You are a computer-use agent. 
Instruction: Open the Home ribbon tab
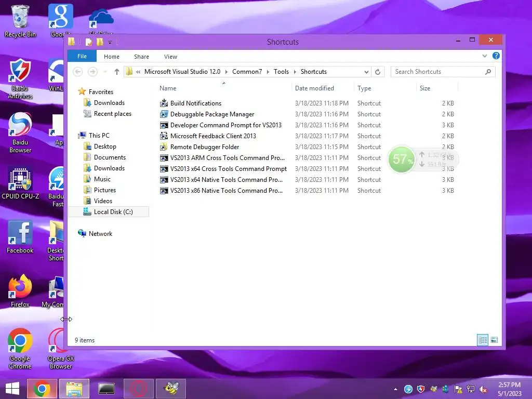(x=112, y=57)
